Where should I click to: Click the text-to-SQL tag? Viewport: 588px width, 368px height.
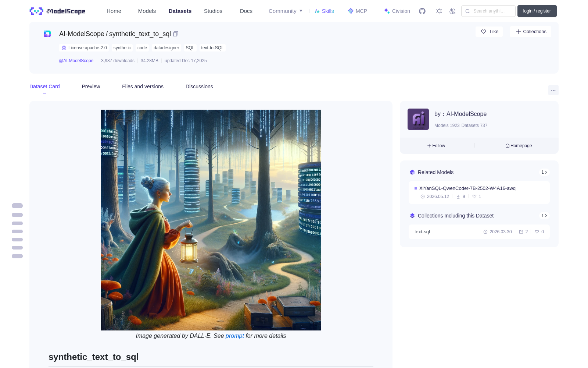coord(212,48)
